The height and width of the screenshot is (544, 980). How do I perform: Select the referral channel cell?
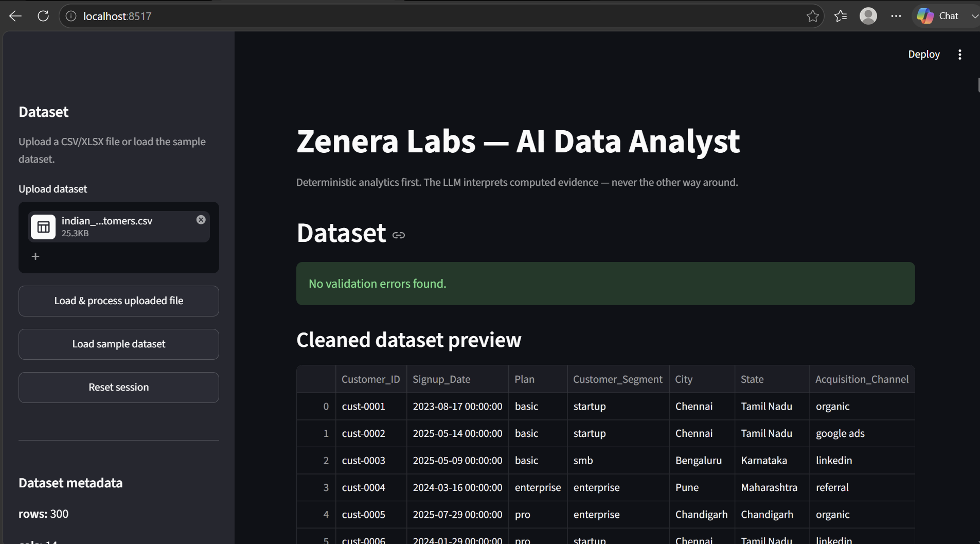click(x=862, y=487)
